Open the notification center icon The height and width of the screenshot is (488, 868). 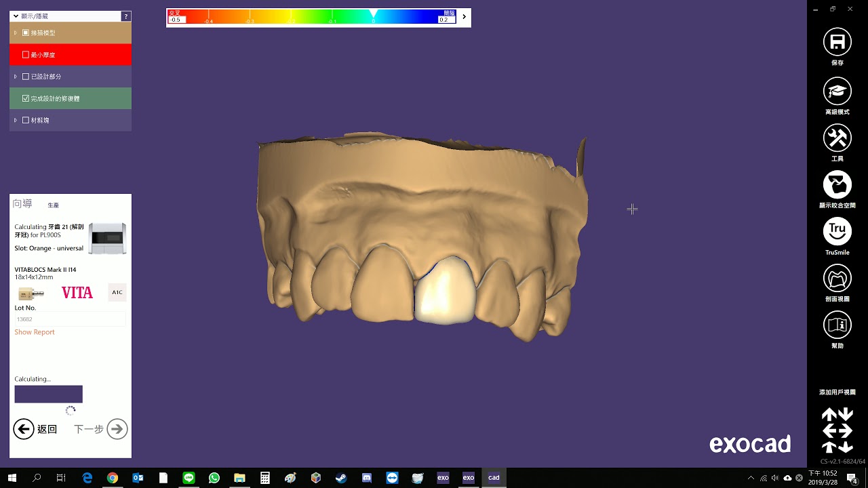(x=852, y=478)
